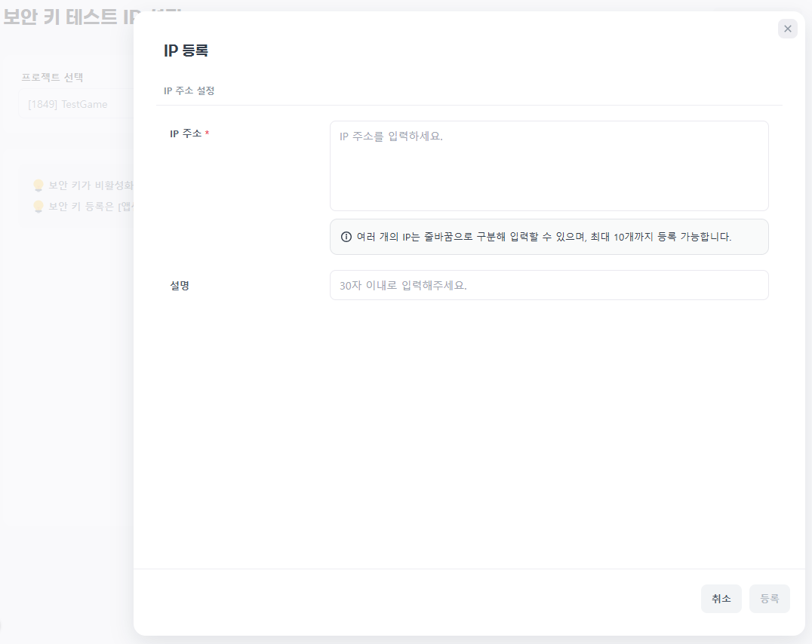Click the info icon in the hint box

(x=346, y=237)
